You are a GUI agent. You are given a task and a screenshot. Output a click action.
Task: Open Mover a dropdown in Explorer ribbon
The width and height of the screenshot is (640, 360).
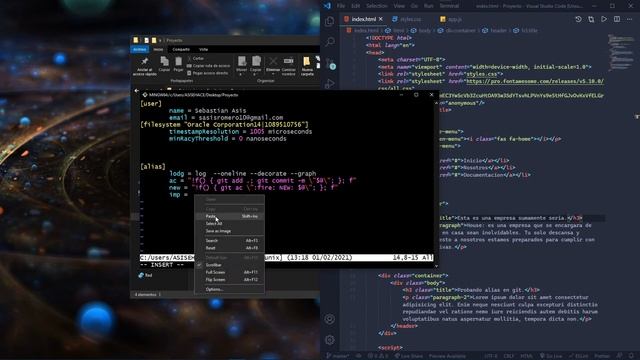242,66
